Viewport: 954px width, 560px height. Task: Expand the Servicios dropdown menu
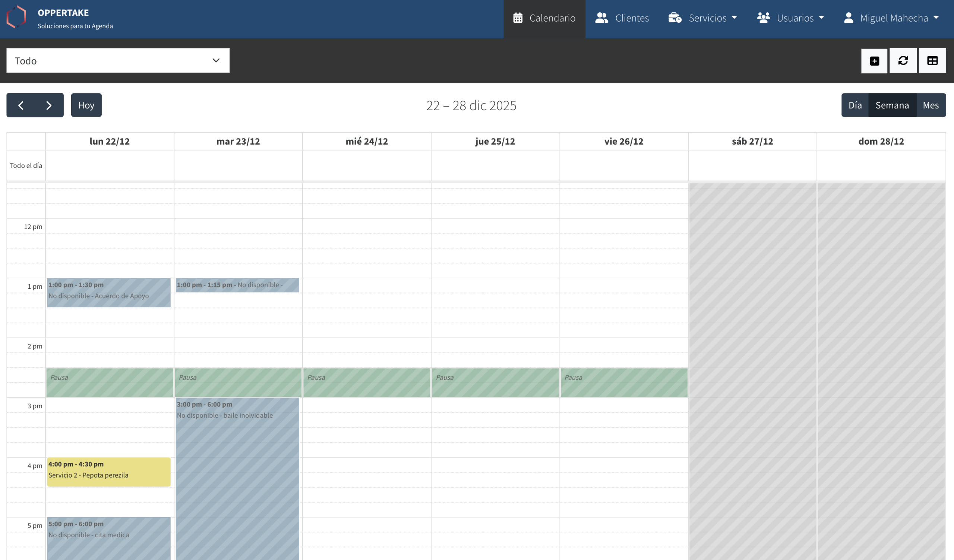click(702, 18)
